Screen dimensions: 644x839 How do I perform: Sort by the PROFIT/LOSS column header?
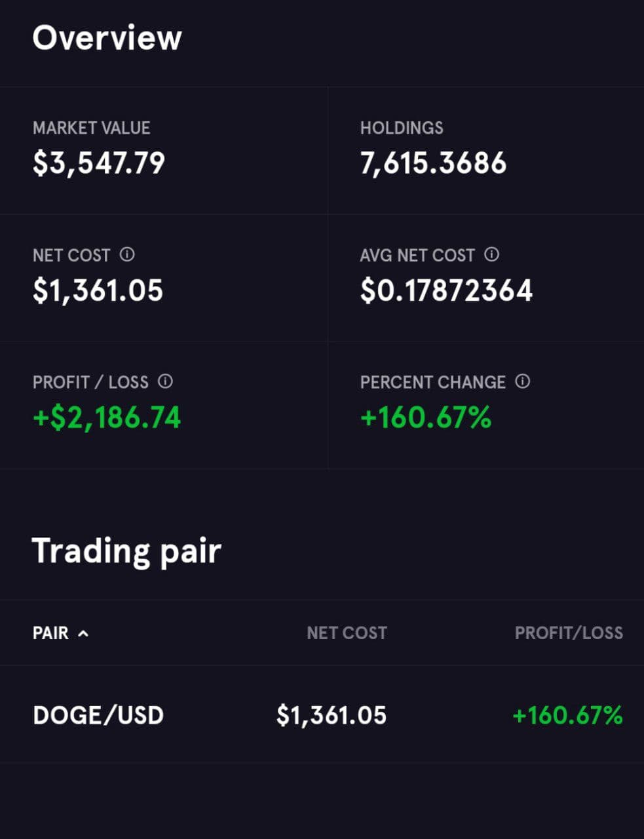[569, 633]
